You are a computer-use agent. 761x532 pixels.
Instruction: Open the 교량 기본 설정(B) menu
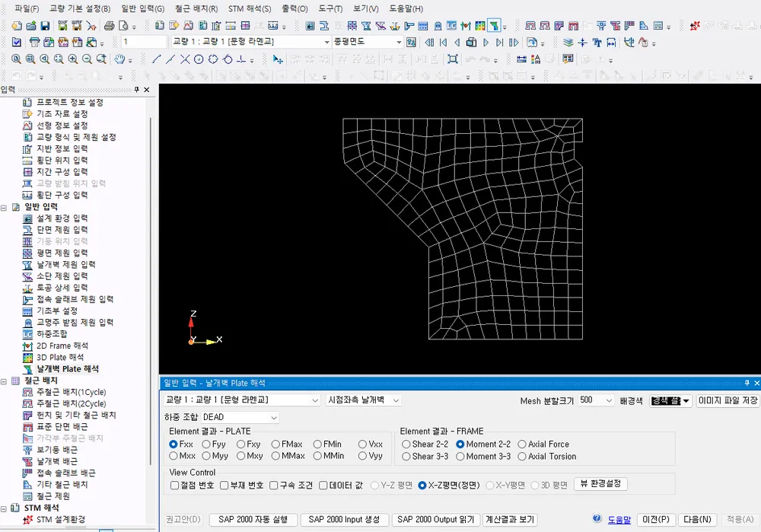(x=80, y=8)
